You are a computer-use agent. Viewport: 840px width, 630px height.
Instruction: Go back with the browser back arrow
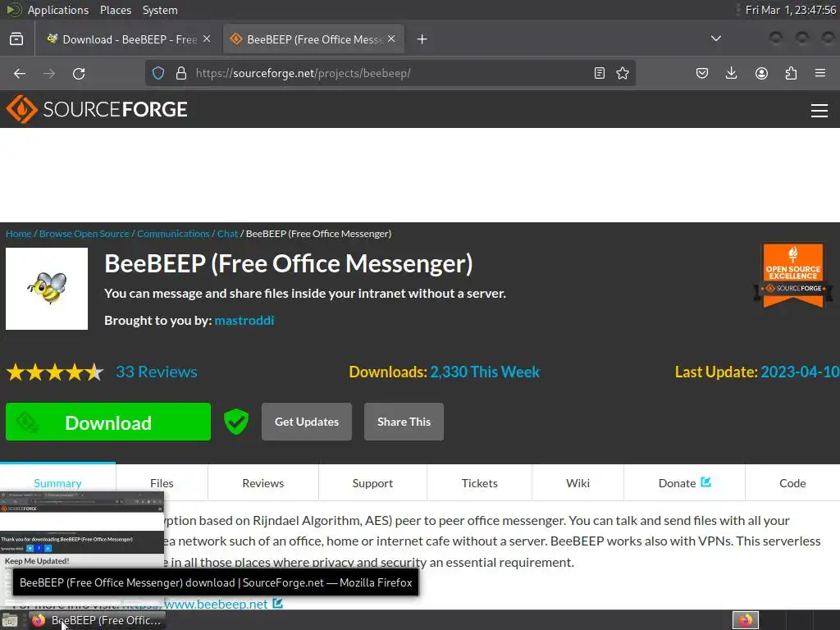tap(20, 73)
